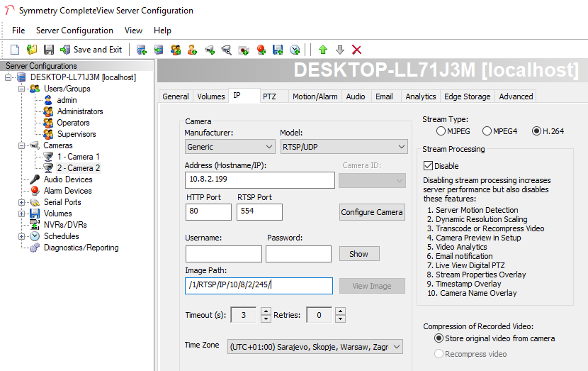Click the New configuration page icon
Viewport: 588px width, 371px height.
coord(14,50)
